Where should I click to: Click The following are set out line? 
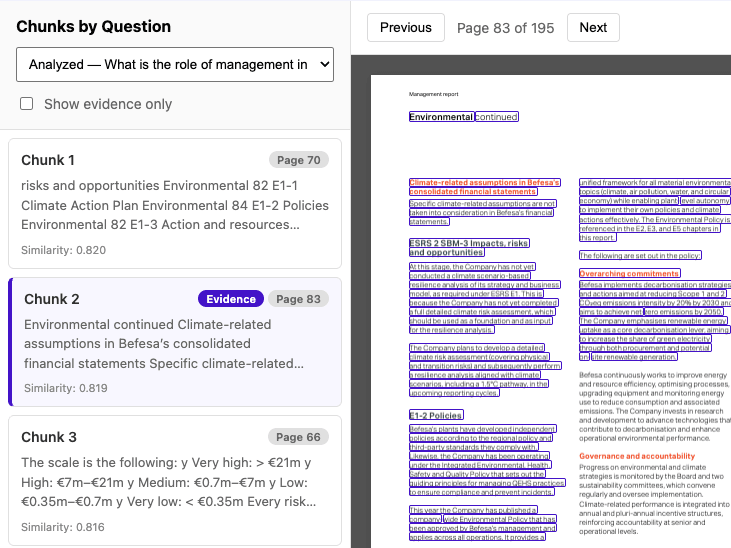(x=640, y=256)
